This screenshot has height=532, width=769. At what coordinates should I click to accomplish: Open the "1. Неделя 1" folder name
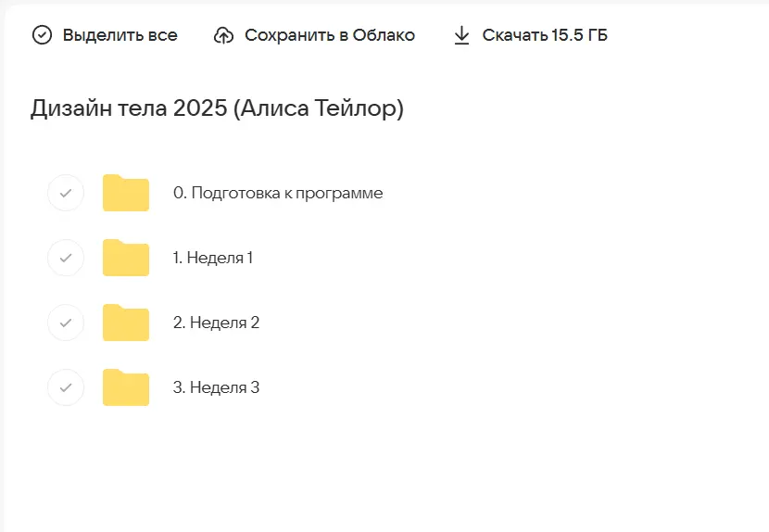(x=213, y=258)
